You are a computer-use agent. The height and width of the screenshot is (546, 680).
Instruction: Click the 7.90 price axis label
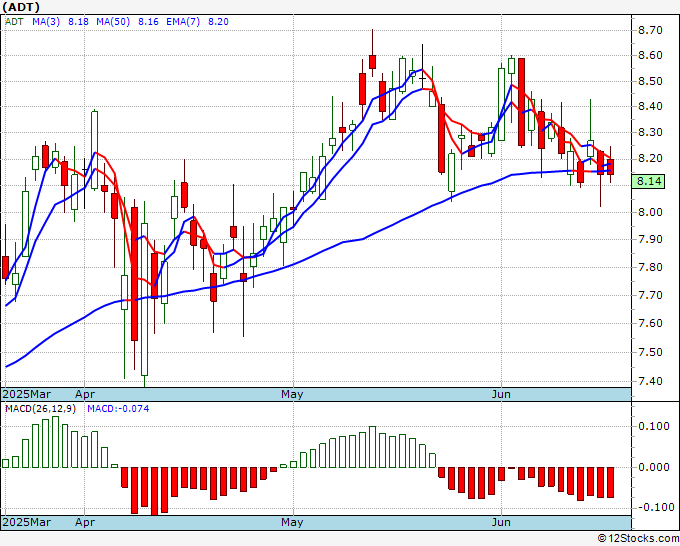(x=650, y=239)
